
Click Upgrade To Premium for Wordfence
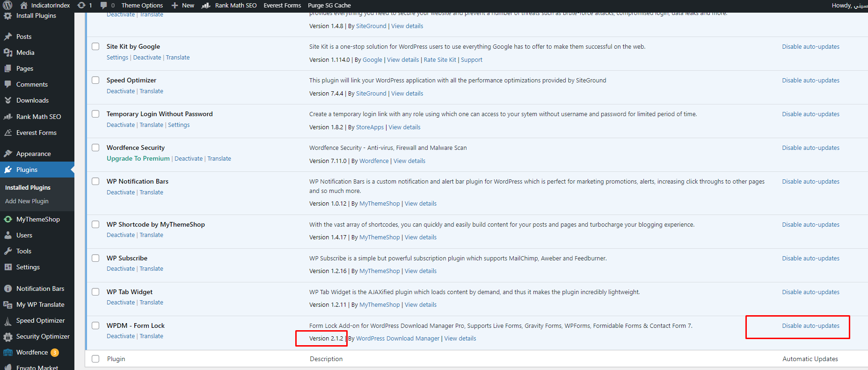[x=138, y=158]
